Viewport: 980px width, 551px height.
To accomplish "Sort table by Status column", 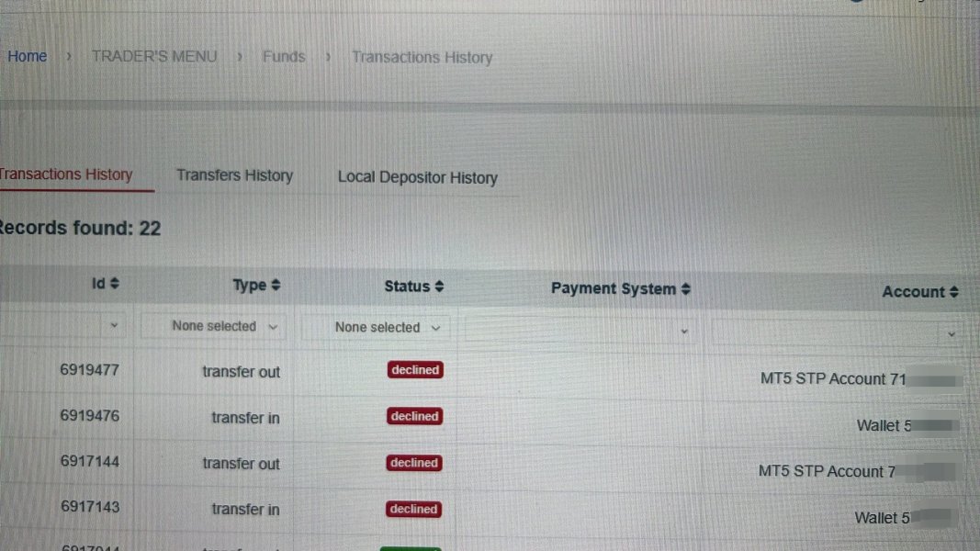I will 413,287.
